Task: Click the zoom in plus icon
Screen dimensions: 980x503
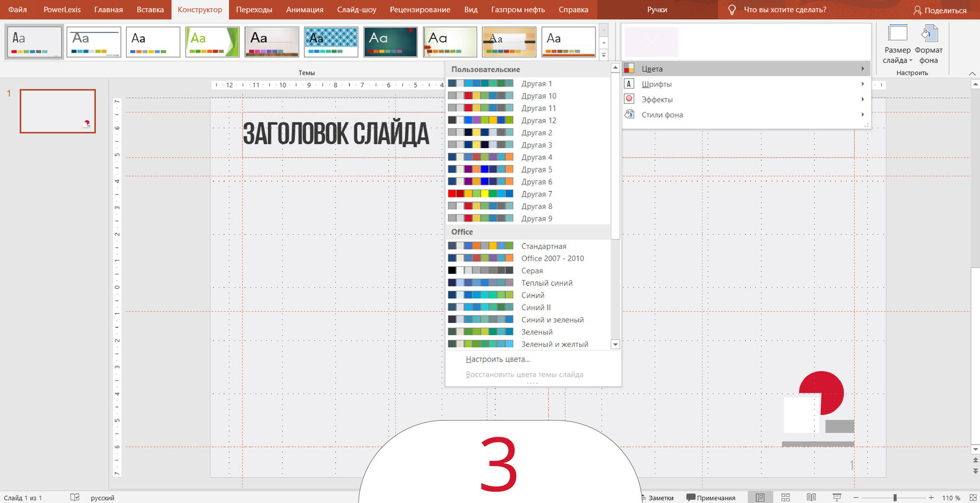Action: [x=931, y=497]
